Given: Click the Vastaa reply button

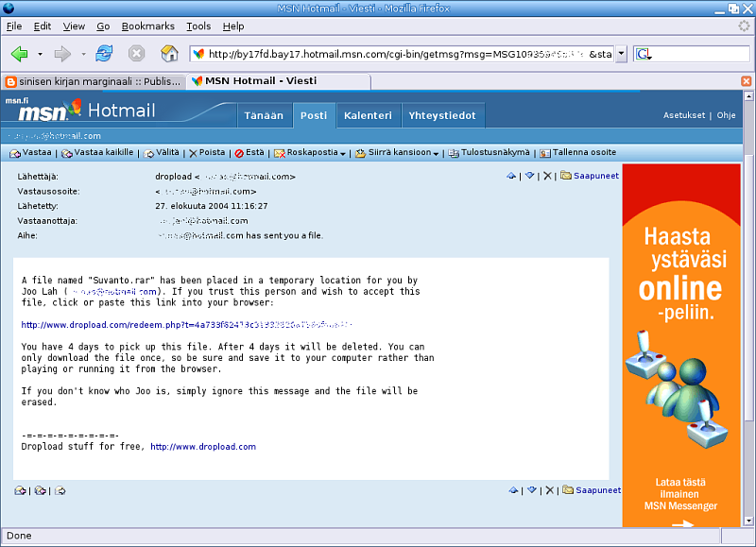Looking at the screenshot, I should pyautogui.click(x=31, y=152).
